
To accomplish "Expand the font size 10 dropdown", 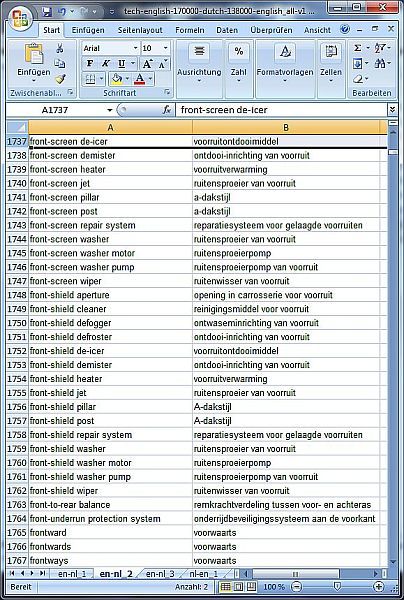I will (x=166, y=48).
